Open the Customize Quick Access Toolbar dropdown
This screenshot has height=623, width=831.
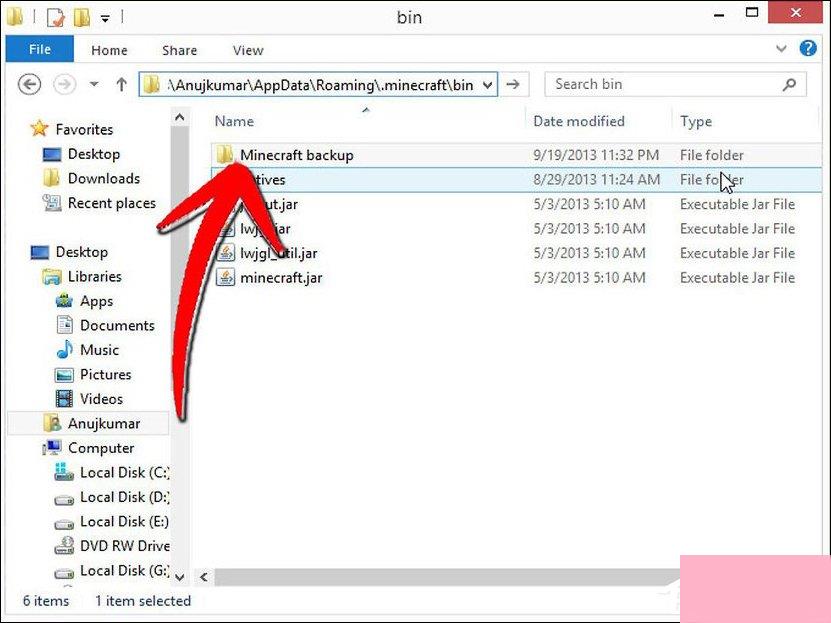click(105, 19)
